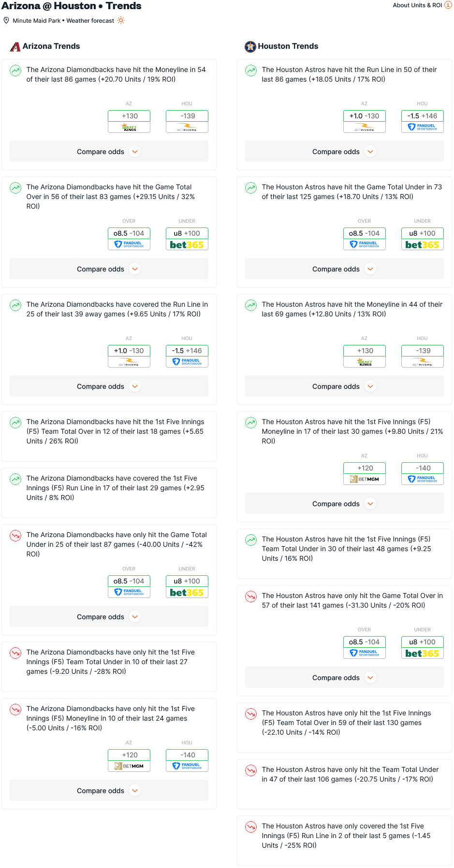Screen dimensions: 454x868
Task: Expand Compare odds under Houston Run Line trend
Action: (344, 152)
